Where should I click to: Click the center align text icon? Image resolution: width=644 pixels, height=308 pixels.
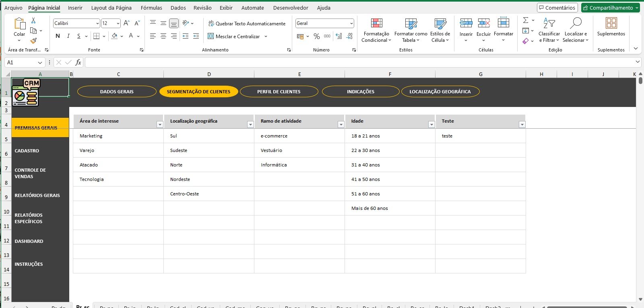tap(163, 36)
